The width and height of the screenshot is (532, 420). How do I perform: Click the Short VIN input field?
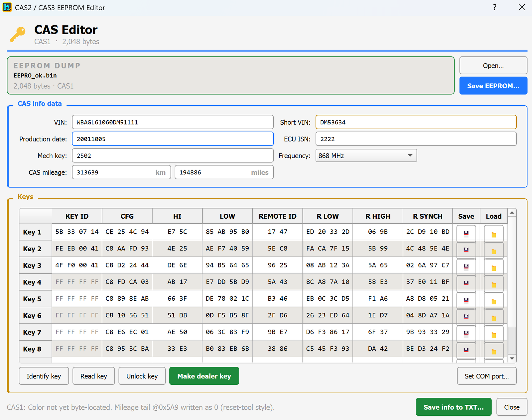coord(416,122)
